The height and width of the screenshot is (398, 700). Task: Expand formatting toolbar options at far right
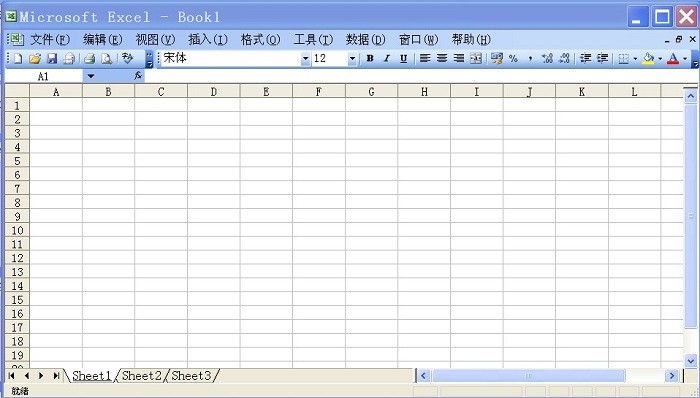pos(695,58)
